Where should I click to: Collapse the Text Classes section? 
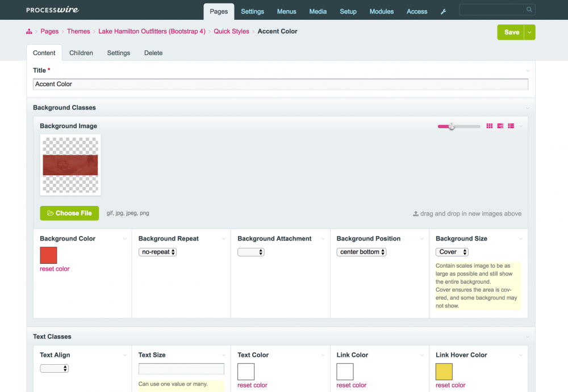point(528,337)
